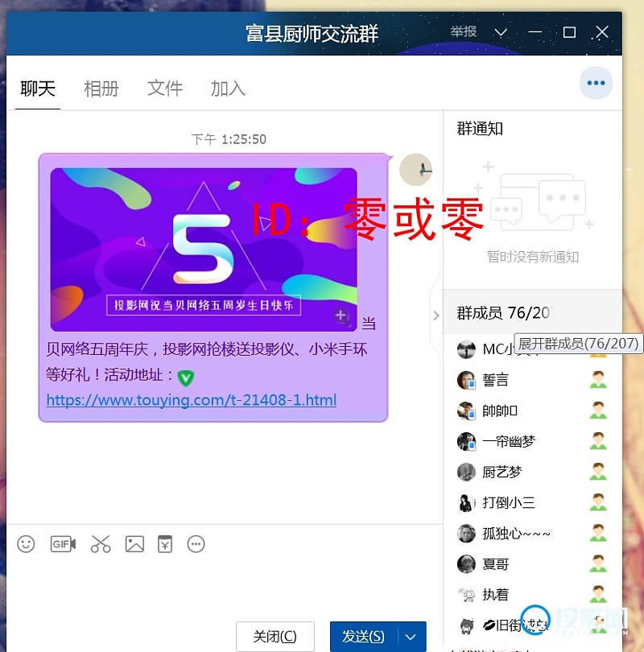The image size is (644, 652).
Task: Collapse the right side panel arrow
Action: pos(436,316)
